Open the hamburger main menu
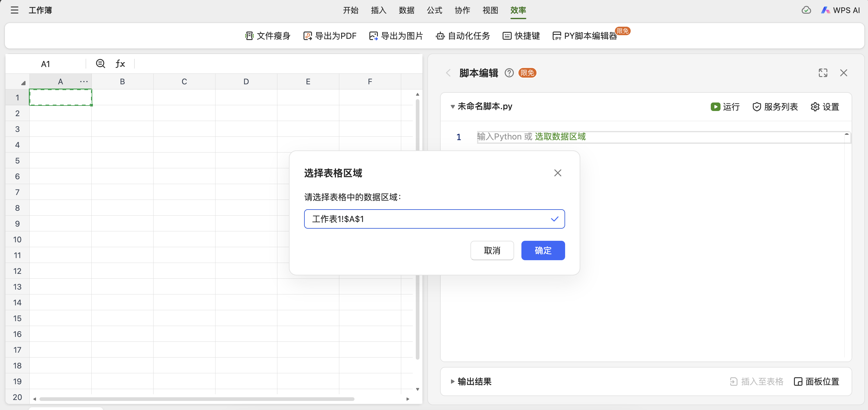The image size is (868, 410). point(15,10)
